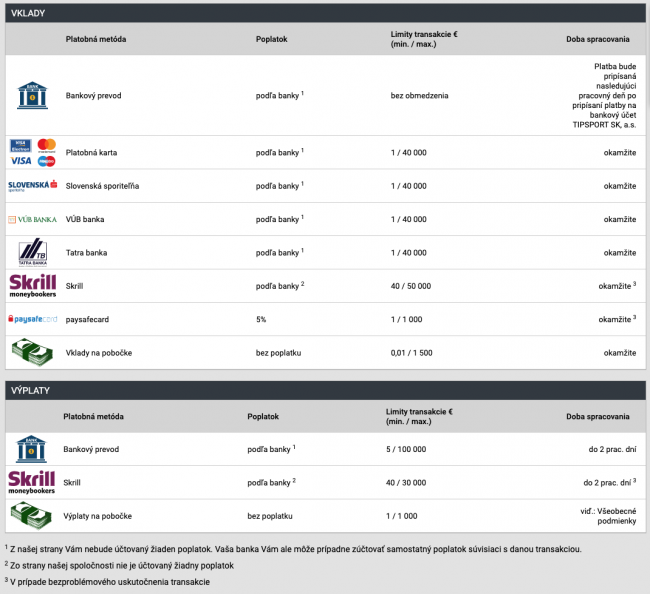Click the Vklady na pobočke text
The height and width of the screenshot is (594, 650).
[x=101, y=353]
